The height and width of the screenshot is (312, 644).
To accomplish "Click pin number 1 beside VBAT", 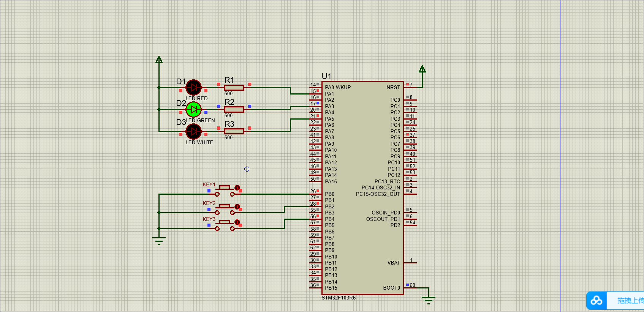I will [411, 260].
